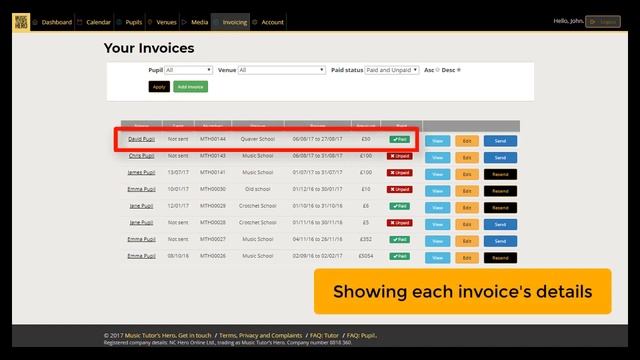The width and height of the screenshot is (640, 360).
Task: Select the Desc sort radio button
Action: pyautogui.click(x=459, y=70)
